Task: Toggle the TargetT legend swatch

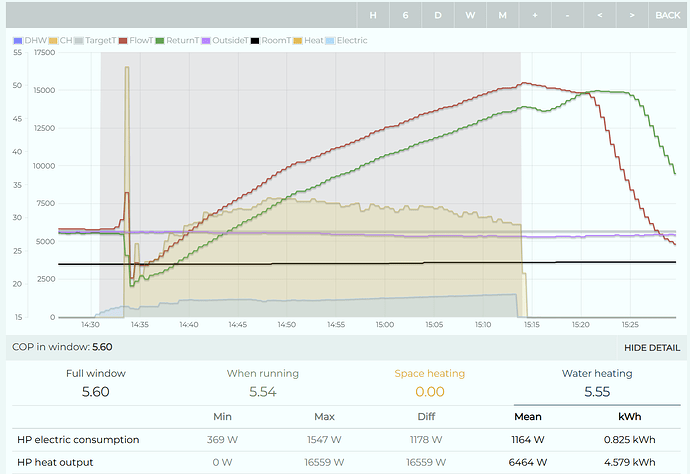Action: (79, 40)
